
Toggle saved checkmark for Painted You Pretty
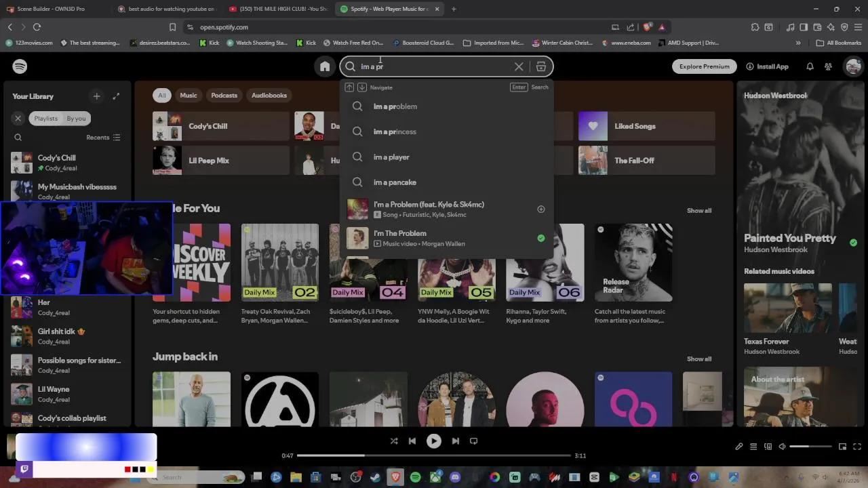tap(853, 243)
